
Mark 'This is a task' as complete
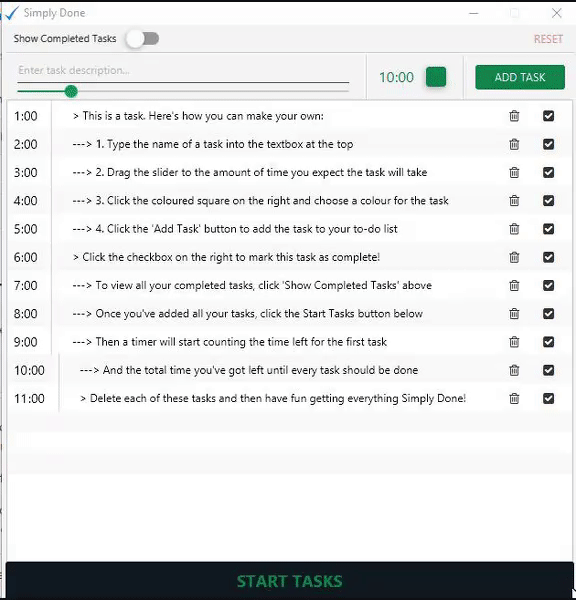click(x=548, y=116)
